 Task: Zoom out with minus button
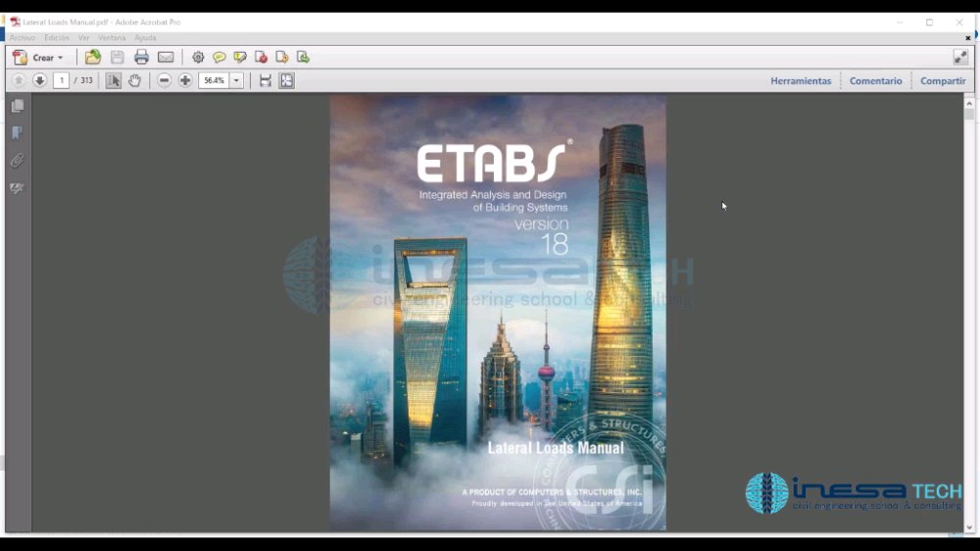point(164,80)
